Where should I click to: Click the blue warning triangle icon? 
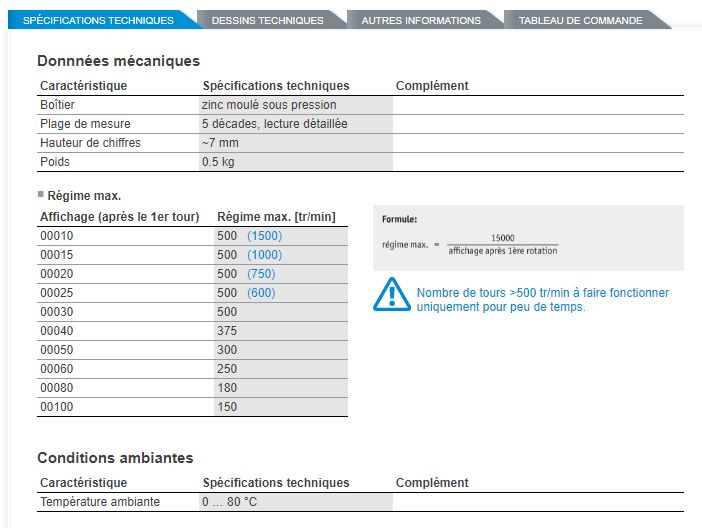(391, 295)
